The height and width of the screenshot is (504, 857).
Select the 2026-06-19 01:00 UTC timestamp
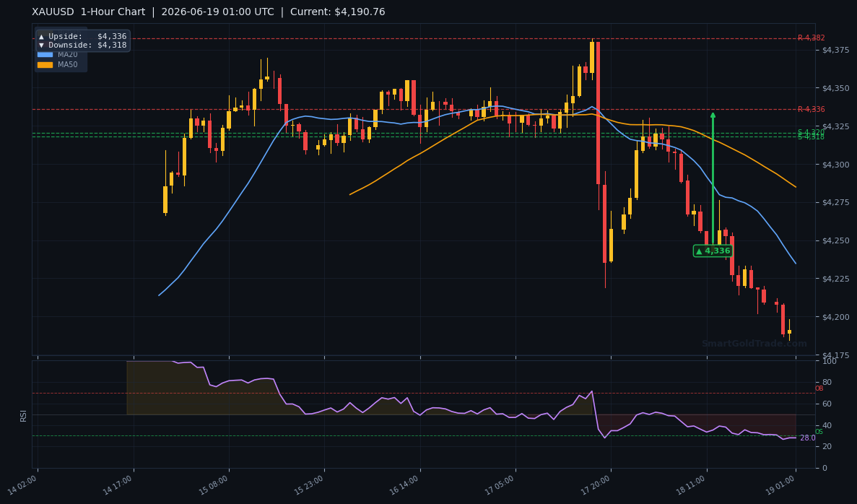217,12
